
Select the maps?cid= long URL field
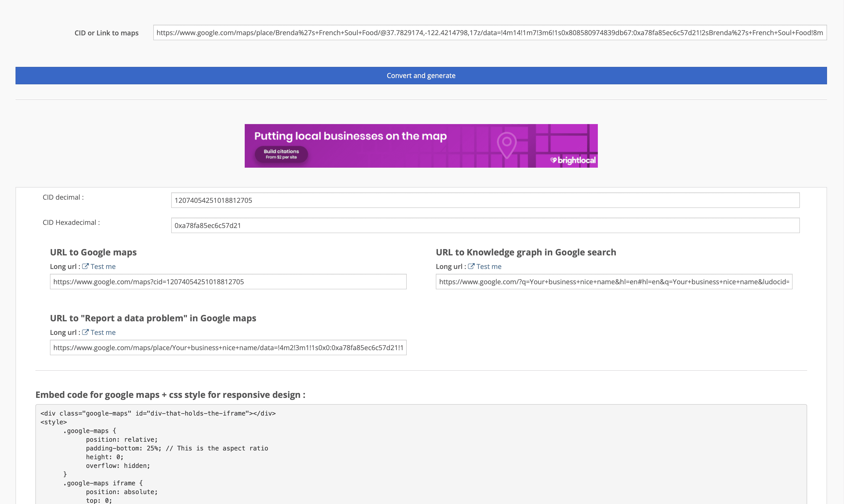[228, 282]
